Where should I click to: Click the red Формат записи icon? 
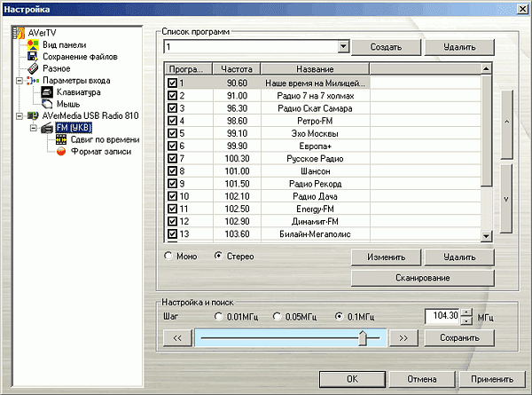(61, 152)
